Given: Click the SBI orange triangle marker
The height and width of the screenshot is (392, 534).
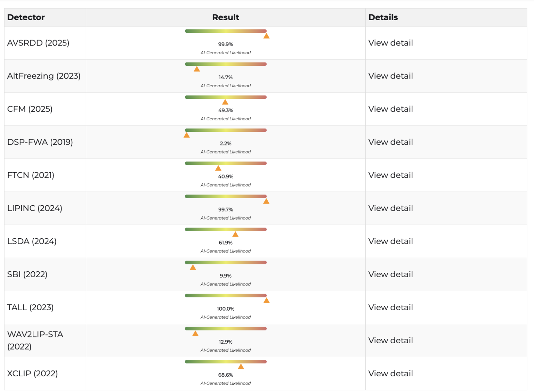Looking at the screenshot, I should [x=193, y=267].
